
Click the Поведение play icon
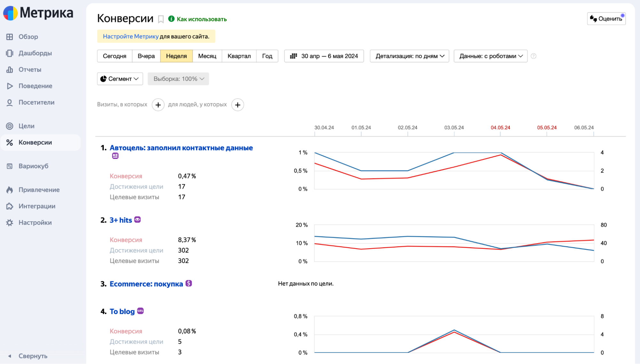pyautogui.click(x=10, y=86)
